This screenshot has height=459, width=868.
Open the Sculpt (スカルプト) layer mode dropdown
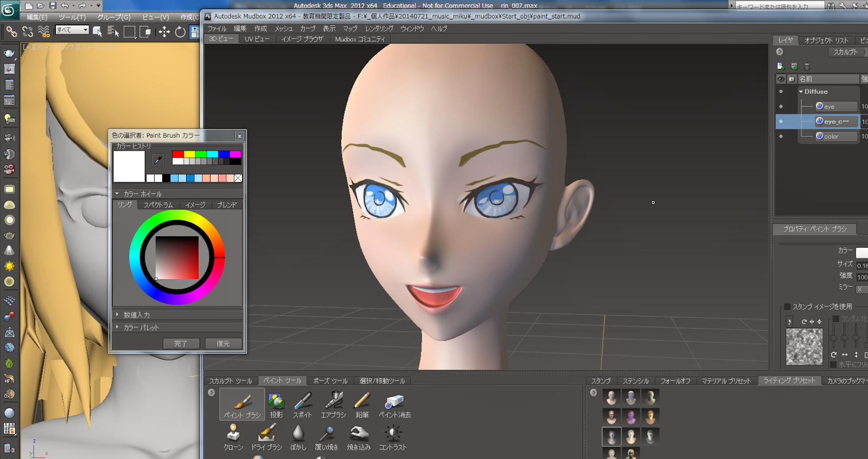847,52
